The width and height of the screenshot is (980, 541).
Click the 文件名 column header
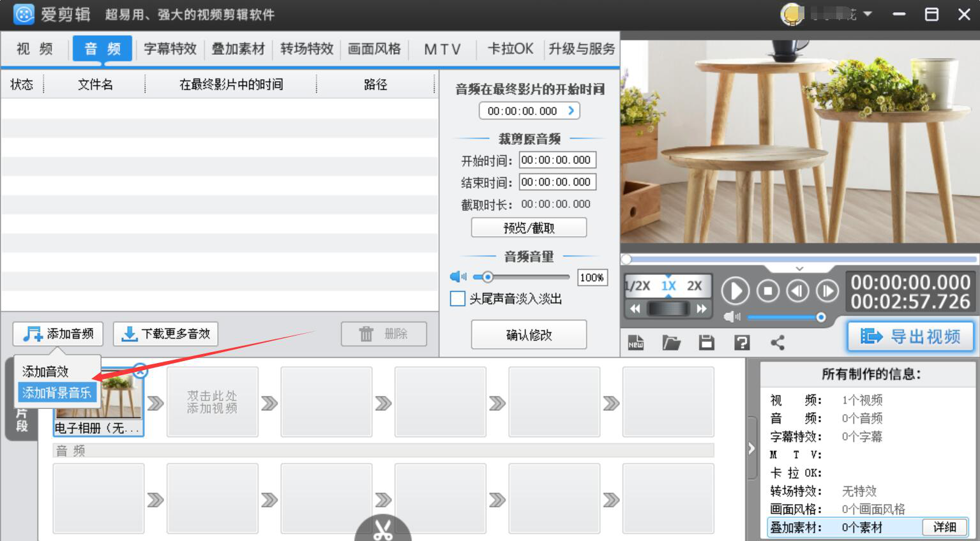tap(95, 84)
